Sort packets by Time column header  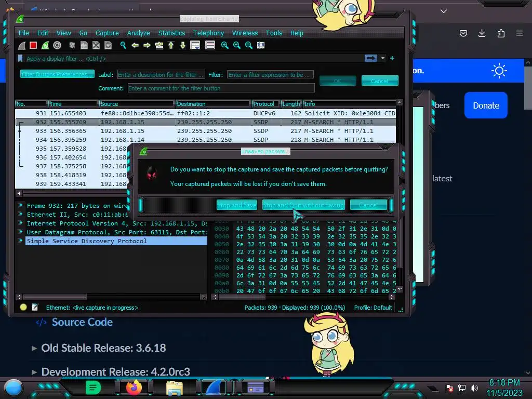click(x=73, y=104)
